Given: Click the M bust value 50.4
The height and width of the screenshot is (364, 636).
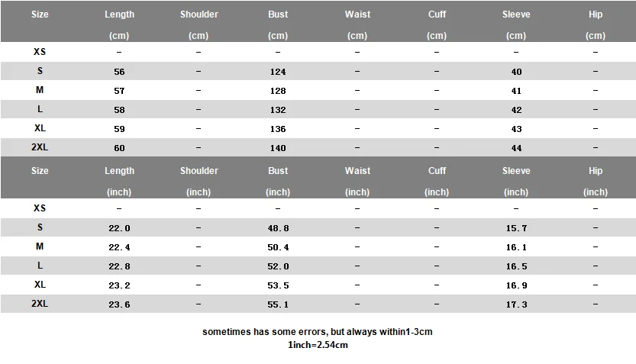Looking at the screenshot, I should (278, 247).
